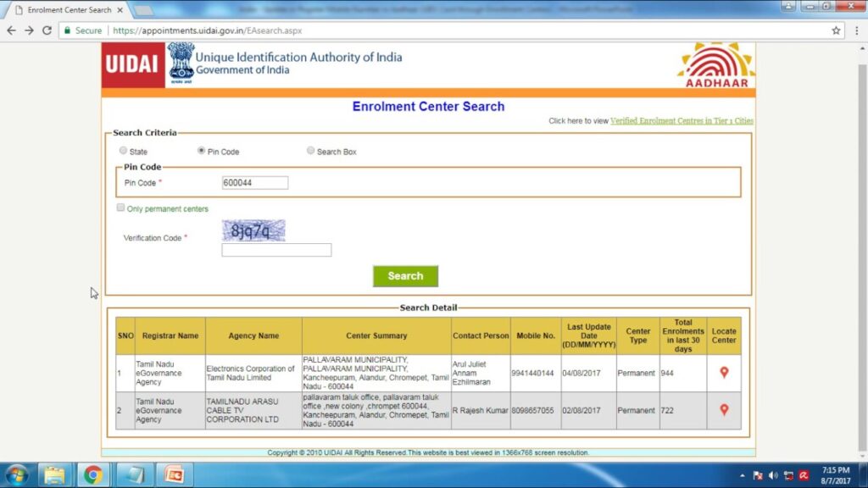Click the red antivirus tray icon

(x=804, y=476)
